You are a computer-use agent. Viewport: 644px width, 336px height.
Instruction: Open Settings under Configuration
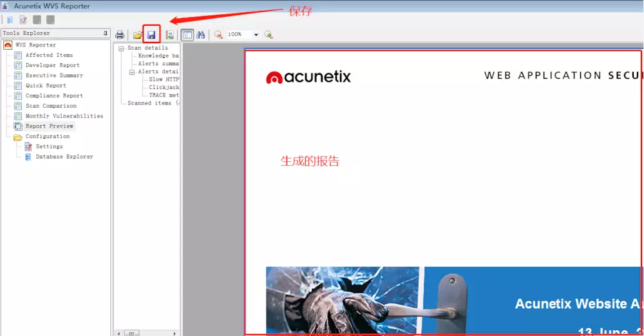point(50,146)
